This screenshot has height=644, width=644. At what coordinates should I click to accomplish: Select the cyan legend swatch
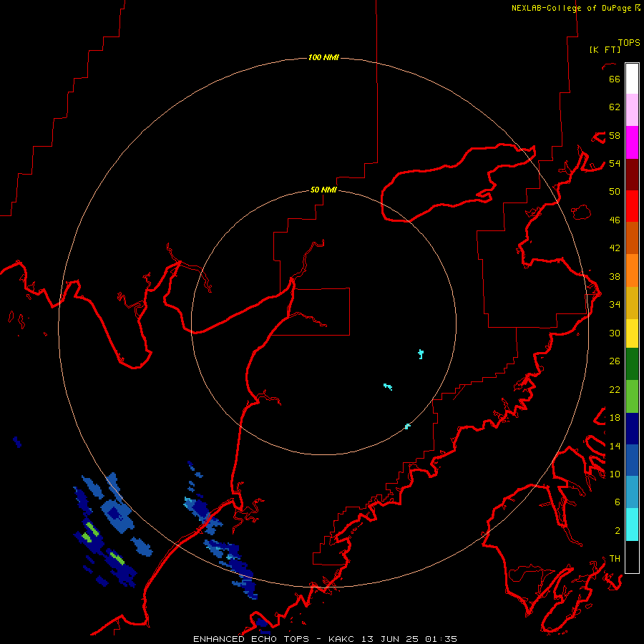click(632, 525)
